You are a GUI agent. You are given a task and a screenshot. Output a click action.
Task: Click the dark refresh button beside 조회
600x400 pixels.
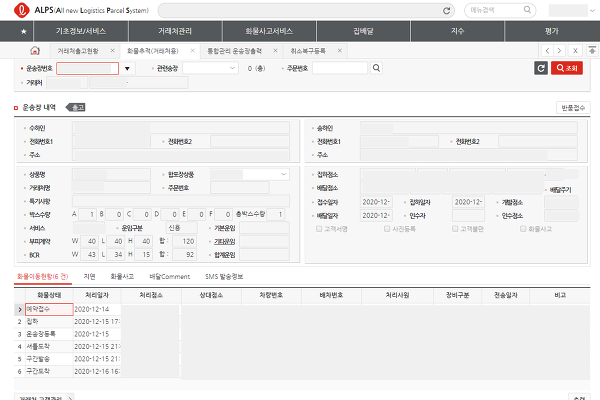[541, 68]
